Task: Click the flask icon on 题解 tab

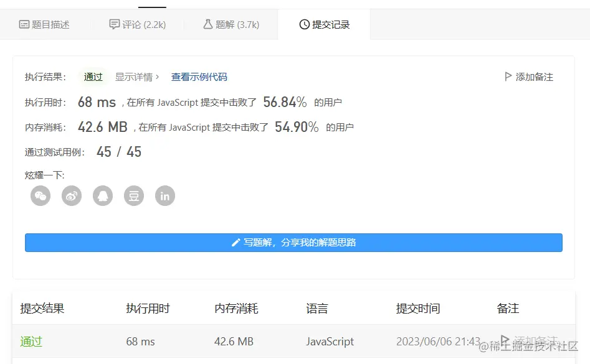Action: [x=208, y=24]
